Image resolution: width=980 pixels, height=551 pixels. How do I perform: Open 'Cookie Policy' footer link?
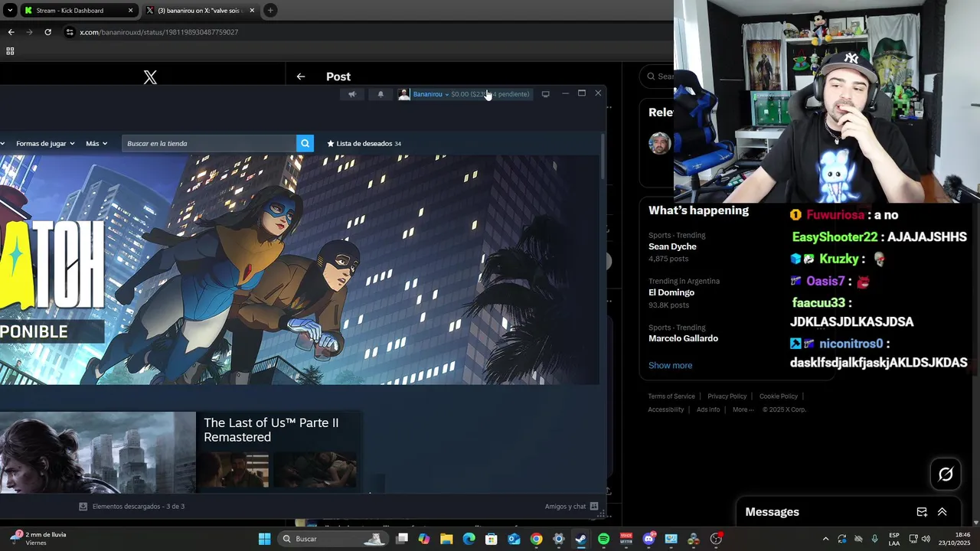click(x=779, y=396)
